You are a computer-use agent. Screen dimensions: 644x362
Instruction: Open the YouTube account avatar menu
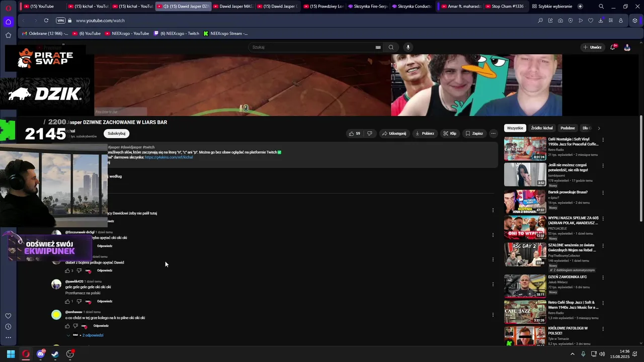pos(627,47)
